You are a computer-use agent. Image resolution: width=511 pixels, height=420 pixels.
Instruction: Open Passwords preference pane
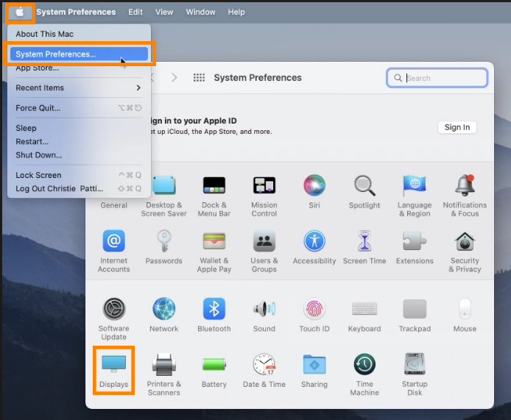click(x=164, y=247)
